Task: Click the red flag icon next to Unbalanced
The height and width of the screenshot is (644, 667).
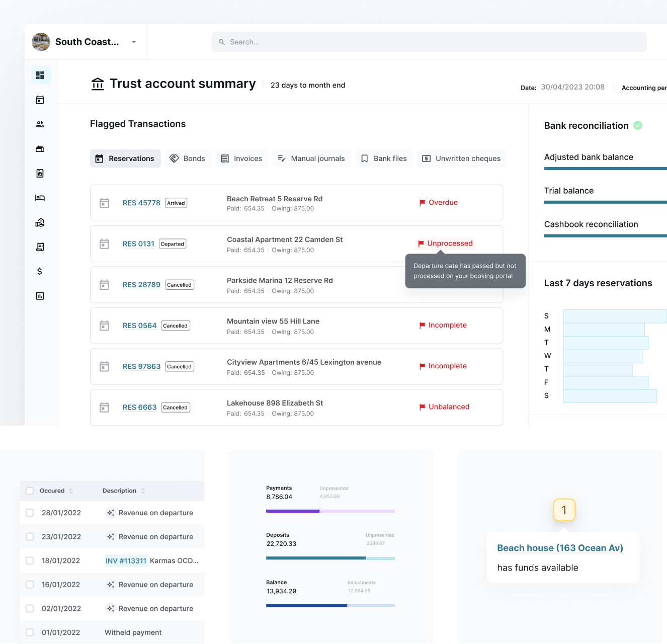Action: coord(423,407)
